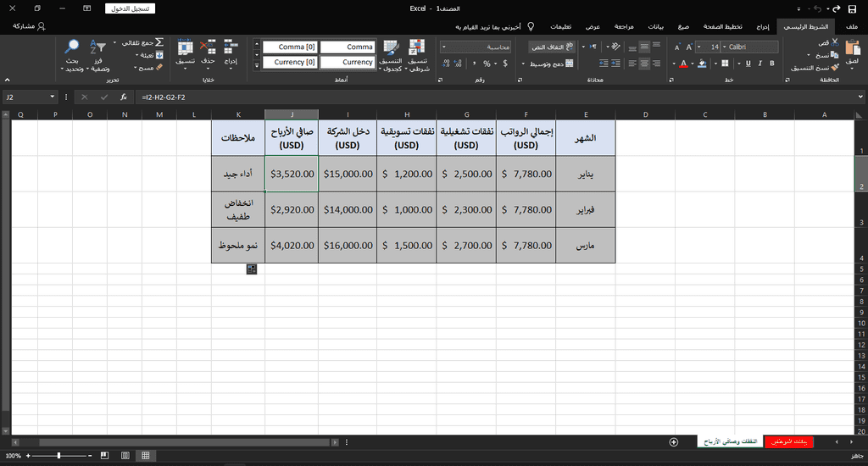The height and width of the screenshot is (466, 868).
Task: Click the AutoSum sigma icon
Action: [x=159, y=42]
